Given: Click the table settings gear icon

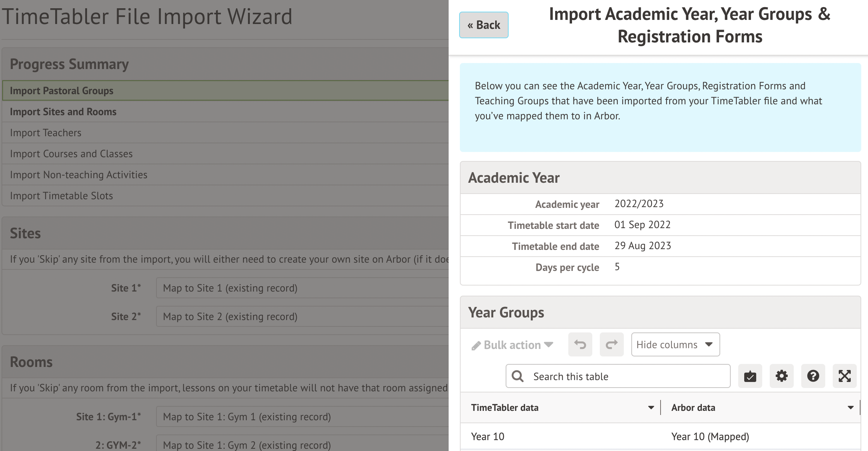Looking at the screenshot, I should (781, 376).
